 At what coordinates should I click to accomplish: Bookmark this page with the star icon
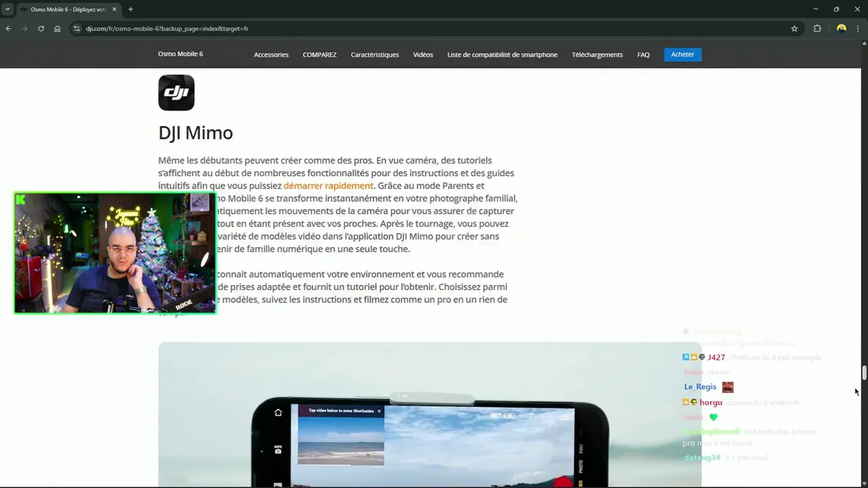pyautogui.click(x=794, y=28)
